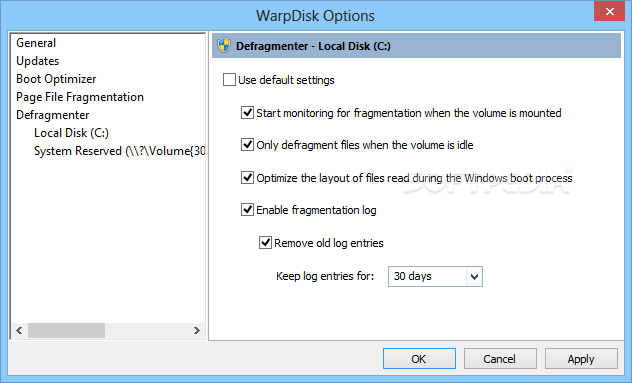Click left arrow of sidebar horizontal scrollbar
This screenshot has height=383, width=632.
[19, 331]
